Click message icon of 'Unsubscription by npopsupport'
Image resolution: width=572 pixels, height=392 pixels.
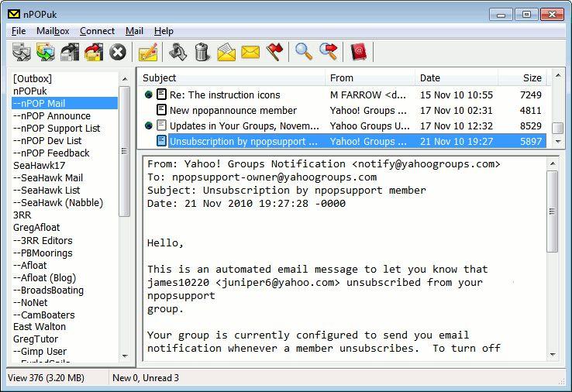pyautogui.click(x=161, y=141)
